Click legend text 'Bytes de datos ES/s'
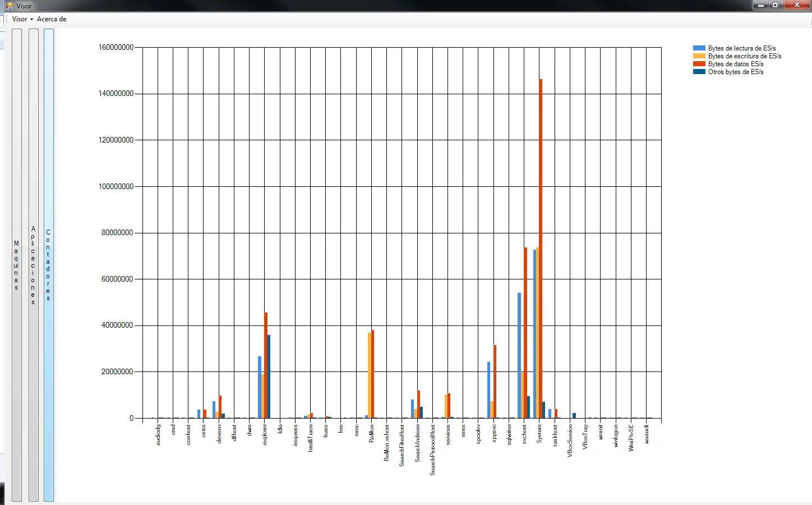 click(x=736, y=64)
